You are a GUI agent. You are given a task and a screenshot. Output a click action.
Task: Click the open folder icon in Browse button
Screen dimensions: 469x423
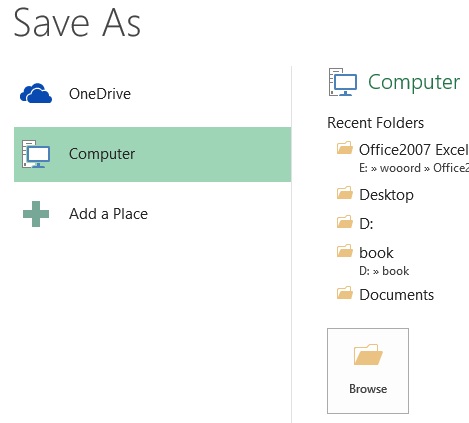pos(368,355)
